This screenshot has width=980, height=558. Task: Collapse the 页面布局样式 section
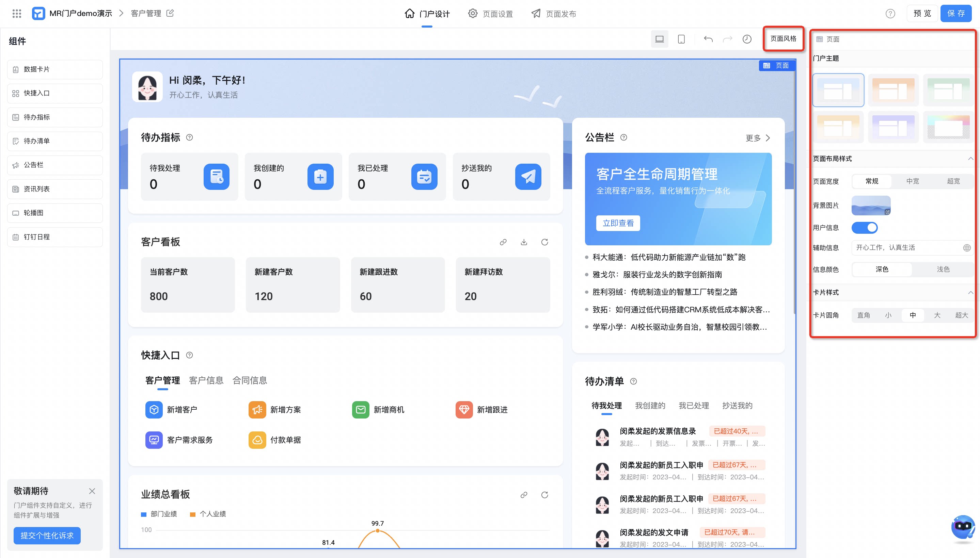pos(970,159)
